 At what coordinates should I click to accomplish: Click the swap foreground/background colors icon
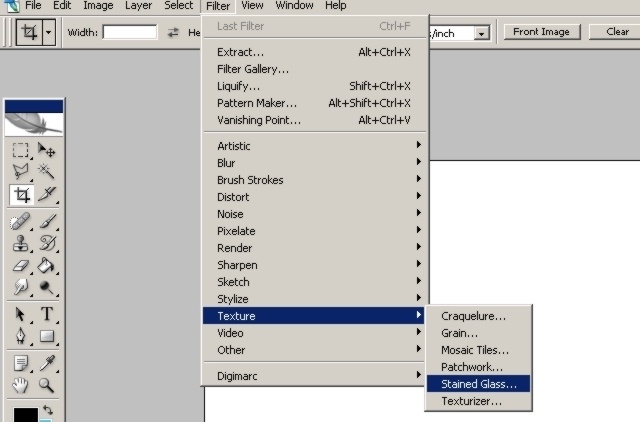pyautogui.click(x=48, y=409)
